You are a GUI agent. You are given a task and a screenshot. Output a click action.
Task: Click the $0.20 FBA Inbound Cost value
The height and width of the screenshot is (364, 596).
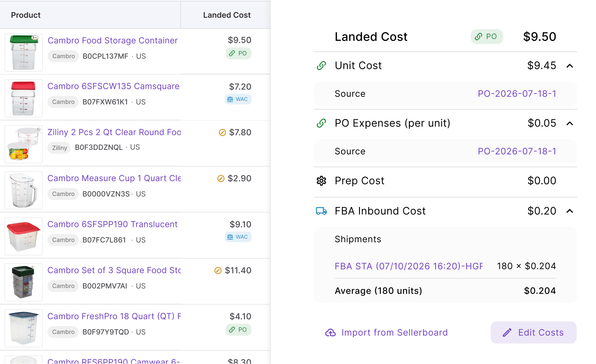coord(542,211)
